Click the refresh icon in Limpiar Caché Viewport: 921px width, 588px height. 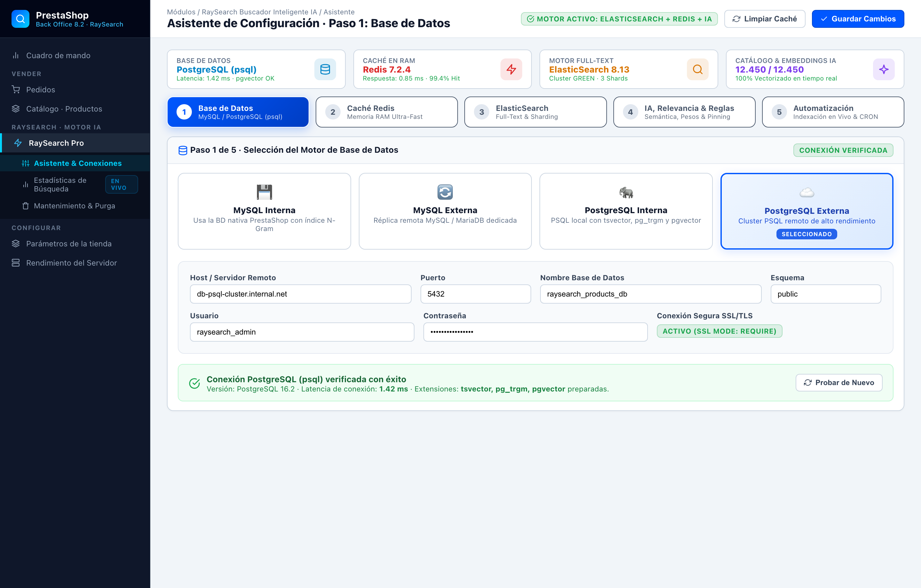[736, 19]
